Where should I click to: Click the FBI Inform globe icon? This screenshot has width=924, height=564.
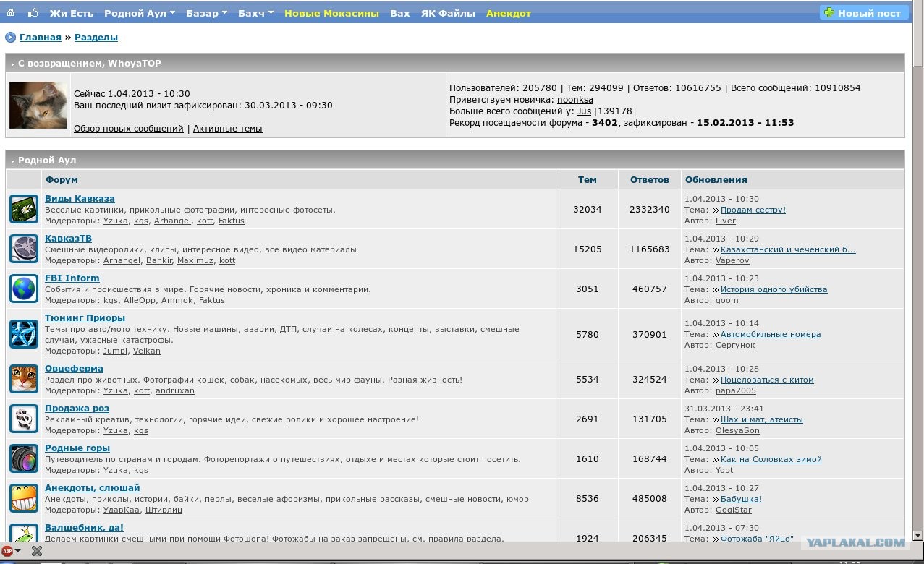point(24,289)
